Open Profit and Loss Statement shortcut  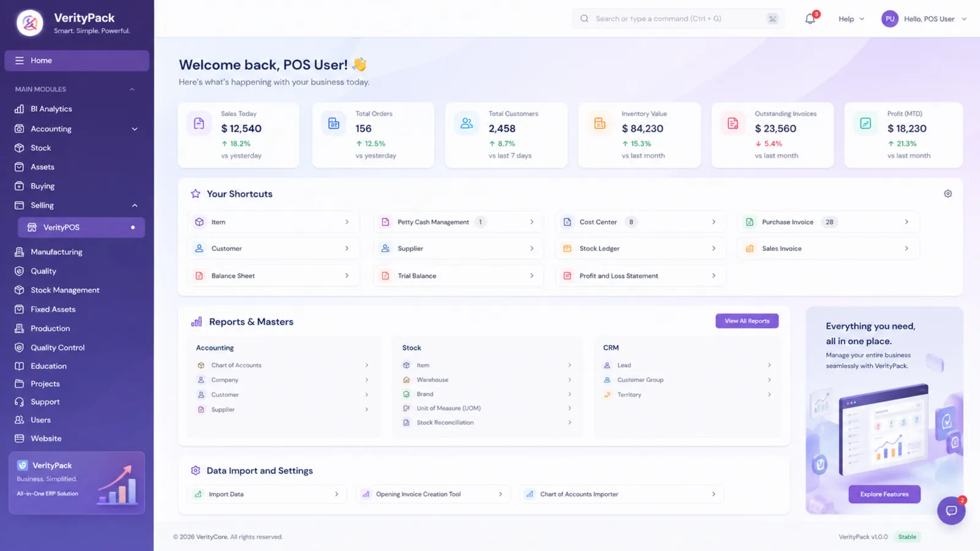tap(640, 276)
